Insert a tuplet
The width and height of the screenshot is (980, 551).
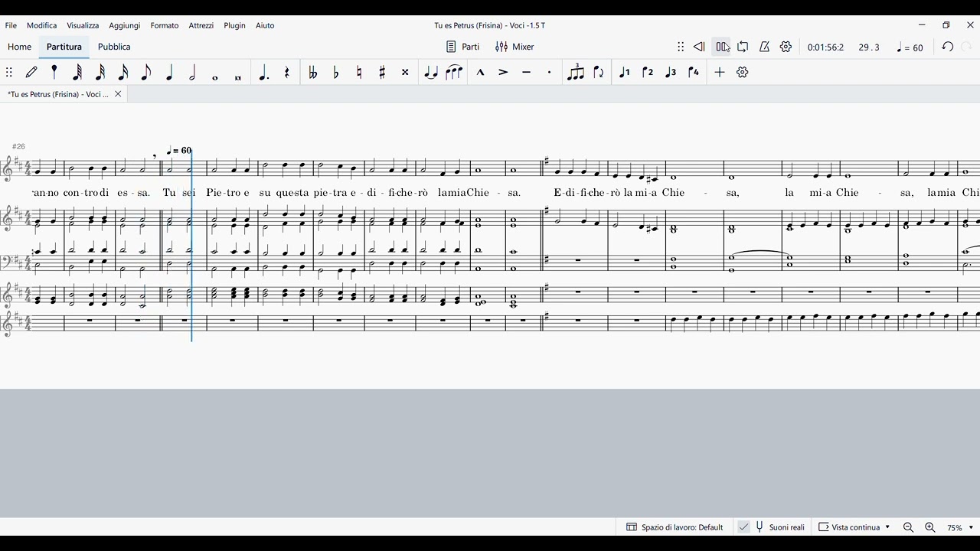[x=576, y=72]
